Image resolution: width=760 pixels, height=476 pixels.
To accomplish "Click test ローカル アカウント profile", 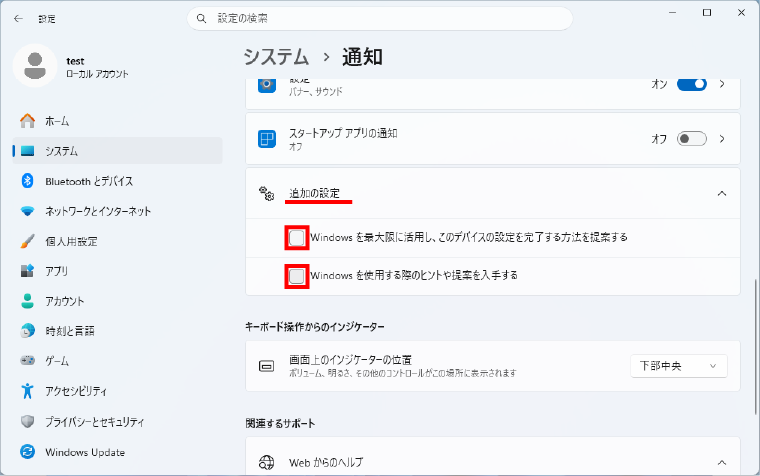I will 73,66.
